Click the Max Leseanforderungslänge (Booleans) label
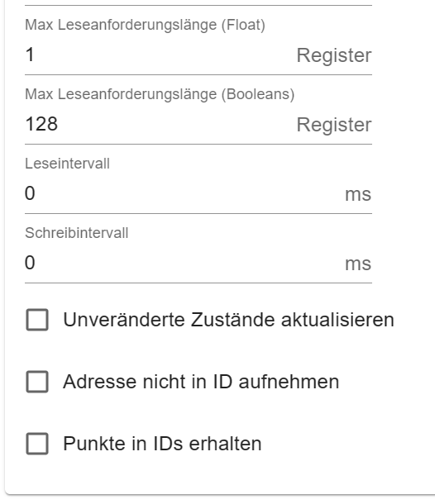435x504 pixels. [x=160, y=94]
